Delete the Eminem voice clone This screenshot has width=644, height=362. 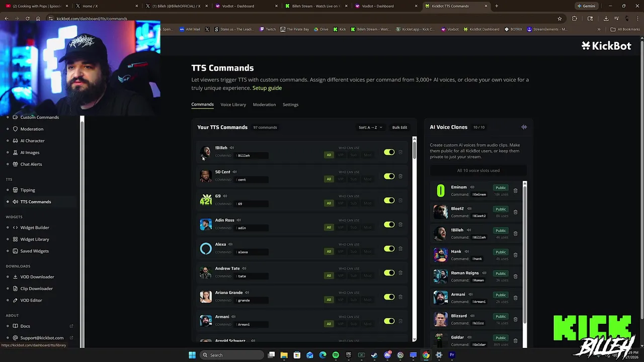[515, 191]
